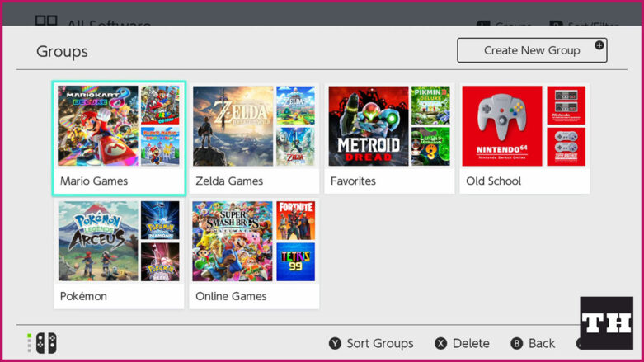Screen dimensions: 644x362
Task: Select Zelda Link's Awakening thumbnail
Action: click(295, 106)
